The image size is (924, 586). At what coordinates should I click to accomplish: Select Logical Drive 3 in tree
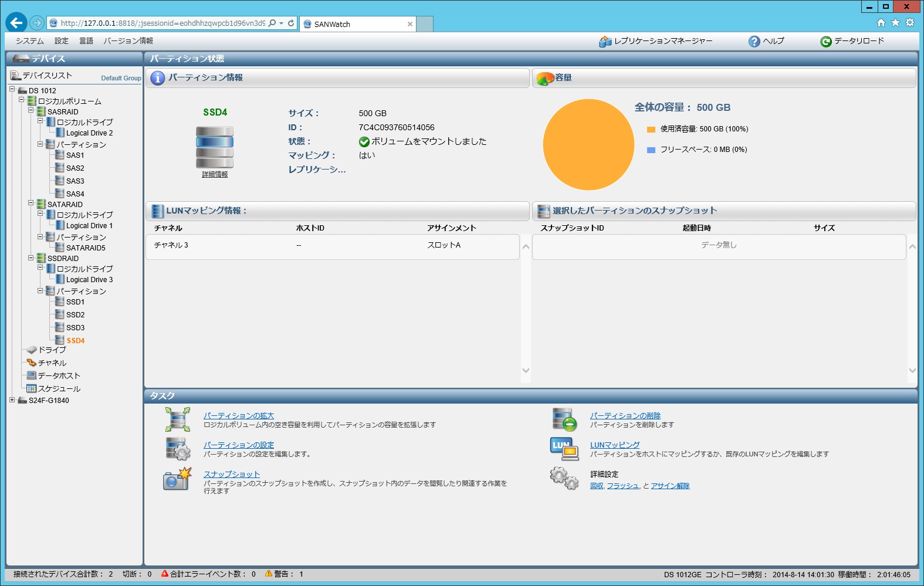click(89, 280)
